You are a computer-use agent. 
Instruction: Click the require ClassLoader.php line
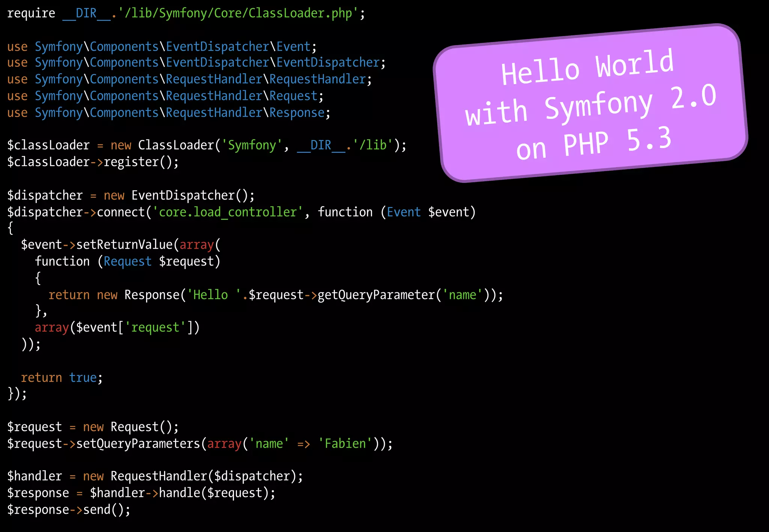[x=186, y=14]
